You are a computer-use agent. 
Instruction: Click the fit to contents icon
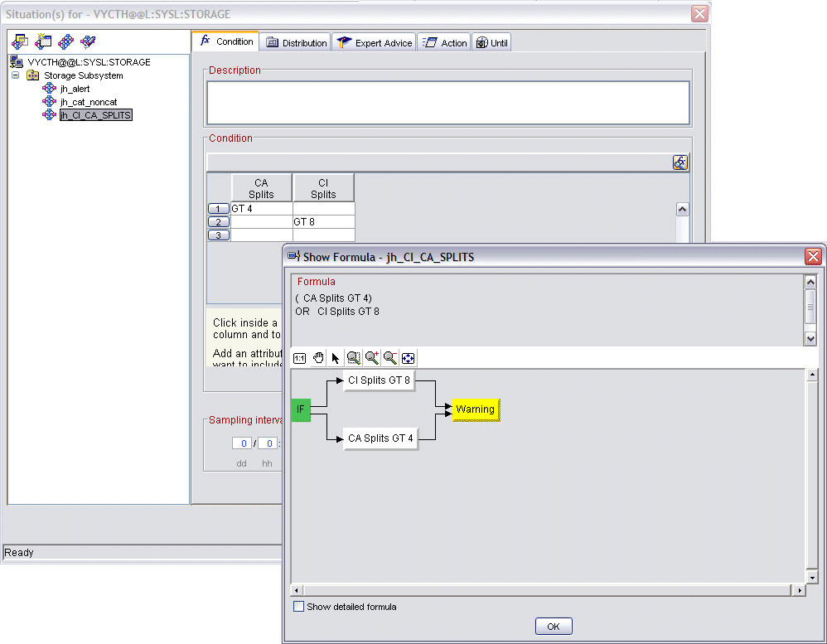(x=409, y=358)
